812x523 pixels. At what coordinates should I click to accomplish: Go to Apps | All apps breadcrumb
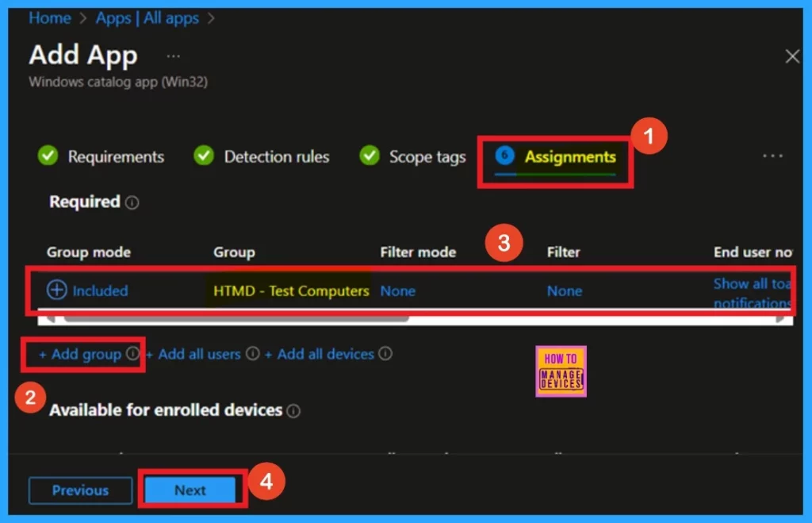point(147,18)
